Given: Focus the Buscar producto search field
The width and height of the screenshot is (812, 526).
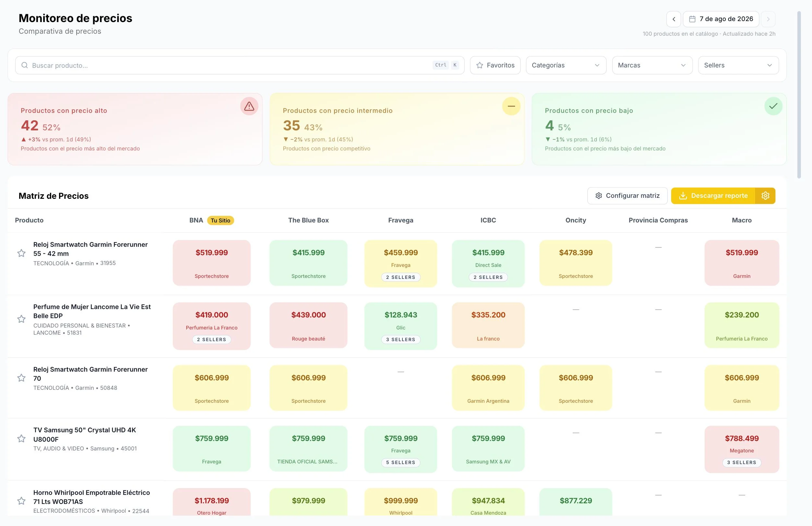Looking at the screenshot, I should click(240, 65).
